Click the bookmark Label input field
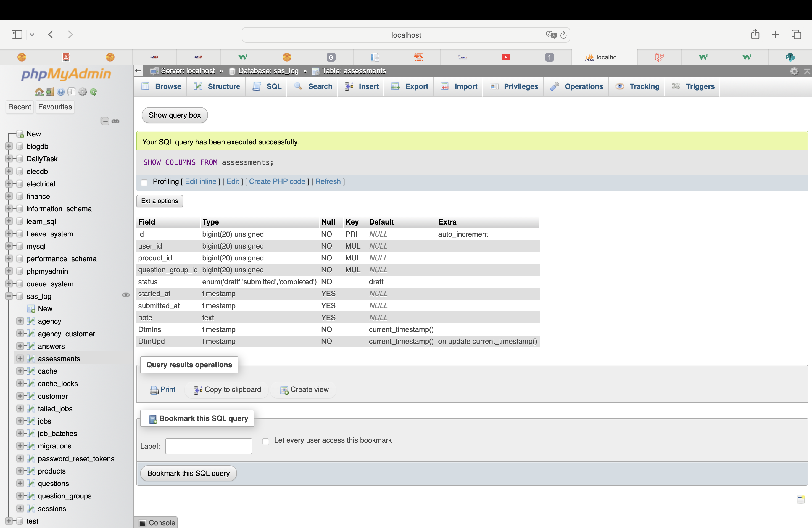Screen dimensions: 812x528 209,446
